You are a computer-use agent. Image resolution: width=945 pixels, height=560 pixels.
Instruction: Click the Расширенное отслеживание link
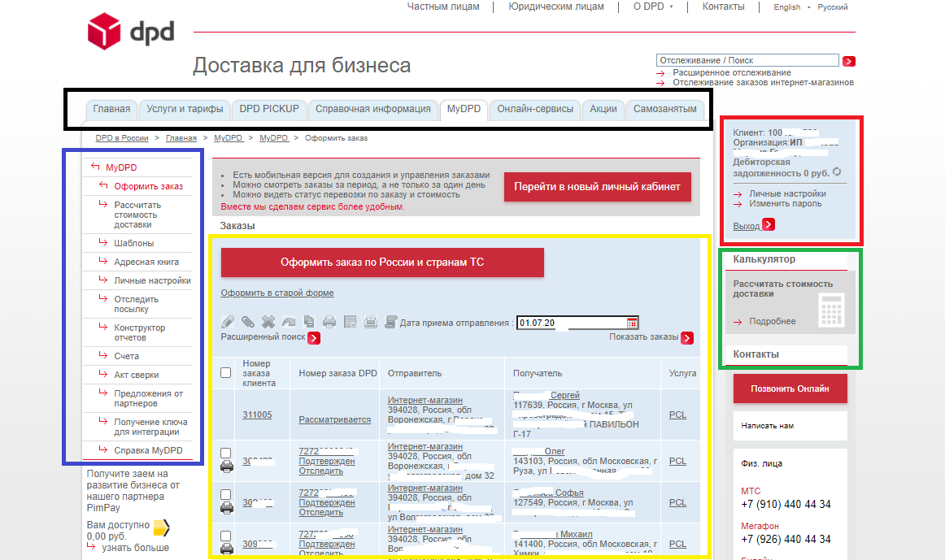coord(732,72)
